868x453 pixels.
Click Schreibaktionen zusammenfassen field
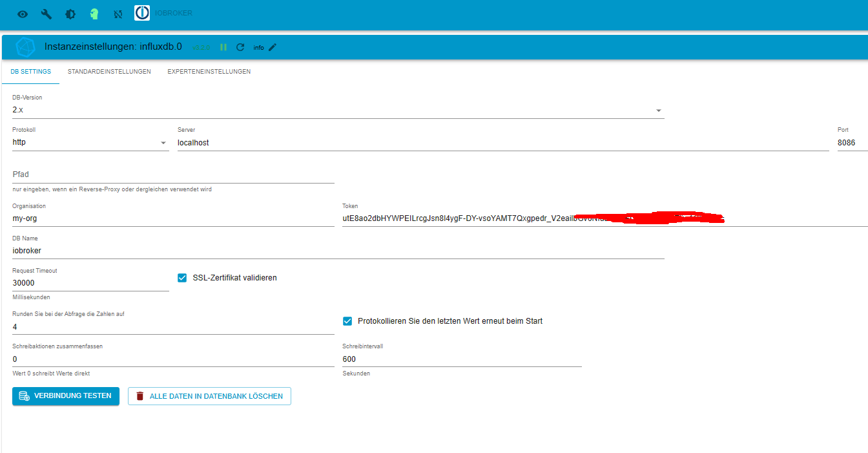[173, 359]
